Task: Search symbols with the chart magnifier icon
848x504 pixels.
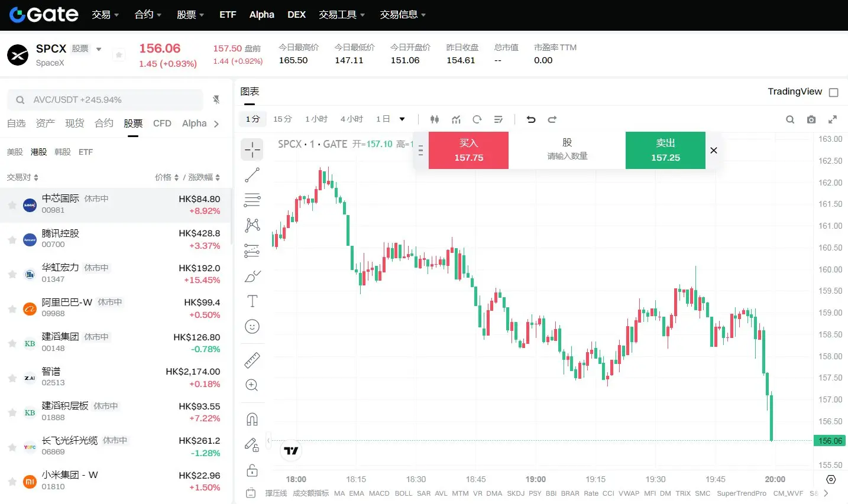Action: point(790,119)
